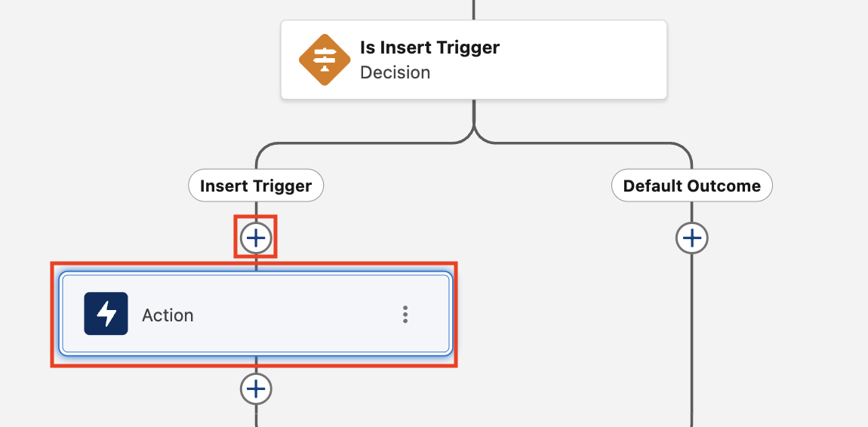This screenshot has width=868, height=427.
Task: Click the "Is Insert Trigger" title text
Action: [x=429, y=48]
